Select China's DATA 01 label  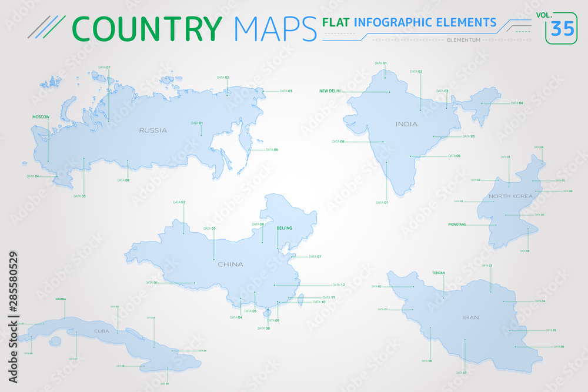coord(152,283)
